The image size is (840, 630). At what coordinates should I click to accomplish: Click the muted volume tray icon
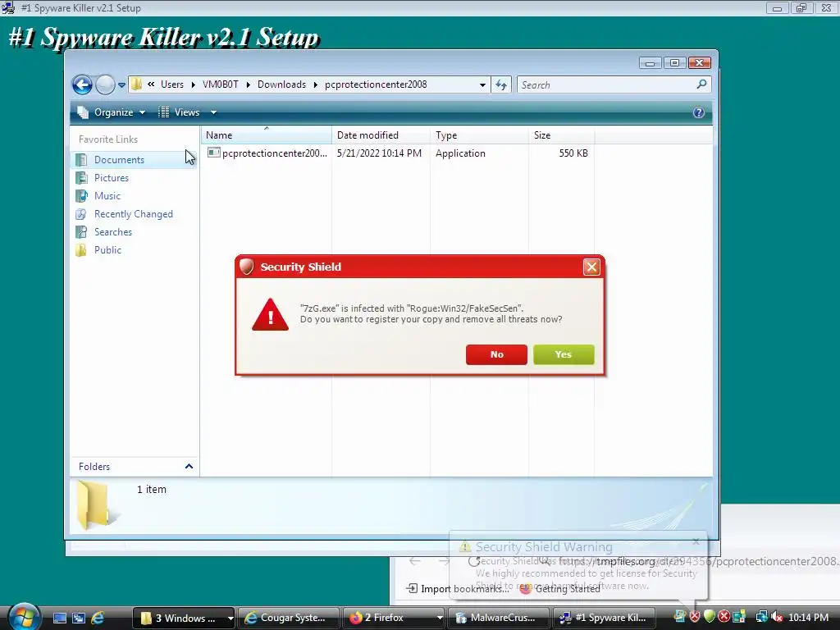[777, 617]
